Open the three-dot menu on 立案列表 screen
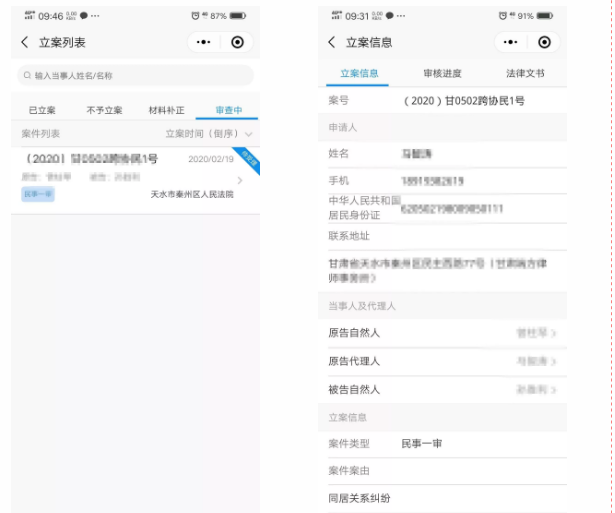 click(x=204, y=42)
